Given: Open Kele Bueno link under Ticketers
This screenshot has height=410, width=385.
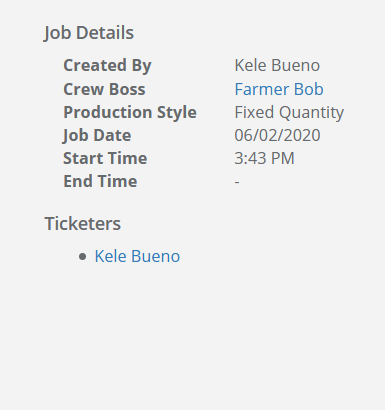Looking at the screenshot, I should (x=137, y=256).
